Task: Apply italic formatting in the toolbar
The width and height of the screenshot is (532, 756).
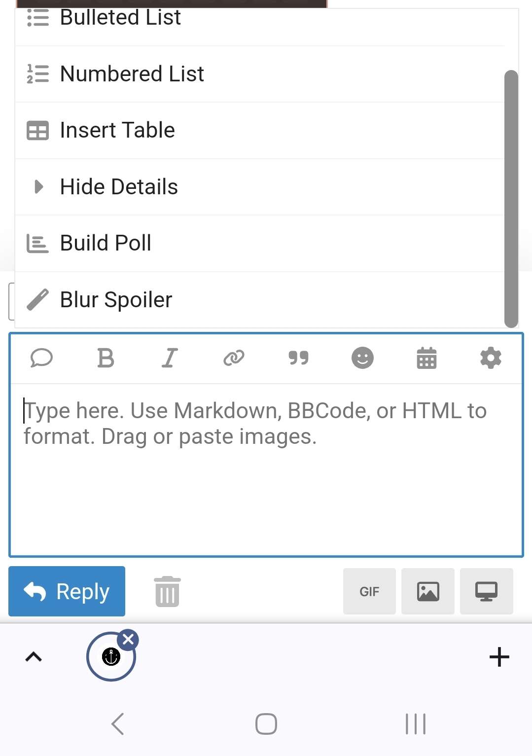Action: (170, 358)
